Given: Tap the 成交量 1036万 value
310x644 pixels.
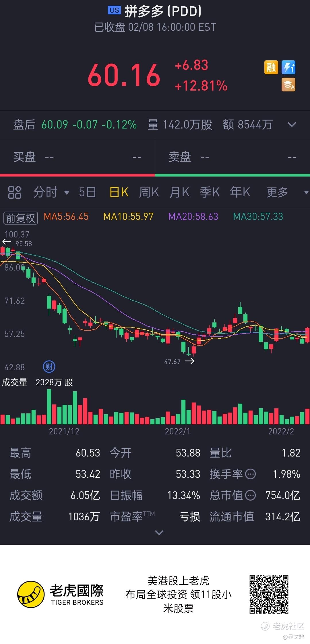Looking at the screenshot, I should tap(84, 517).
